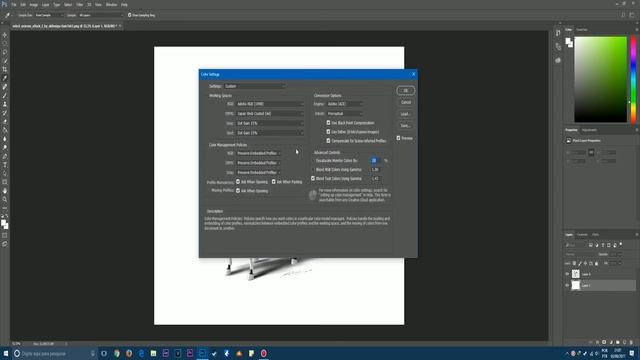Click the globe info icon in Color Settings

tap(313, 195)
